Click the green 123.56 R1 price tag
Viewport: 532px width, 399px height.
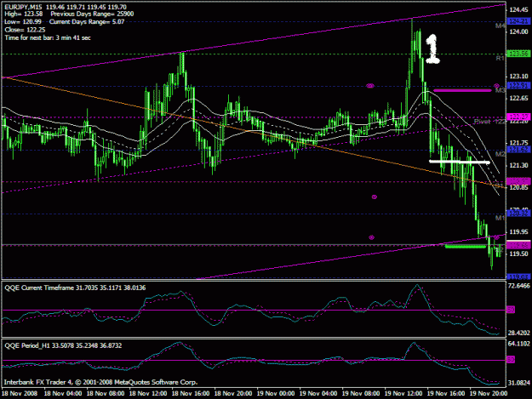point(518,54)
